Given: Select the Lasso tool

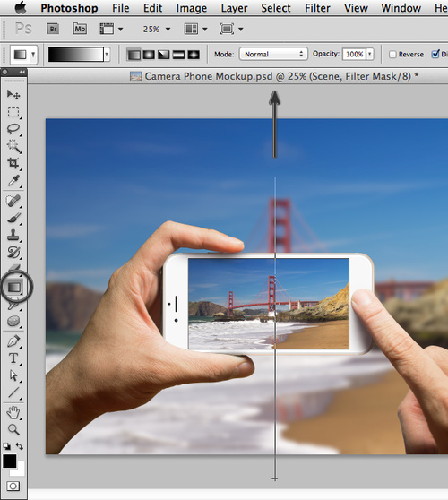Looking at the screenshot, I should pos(13,129).
